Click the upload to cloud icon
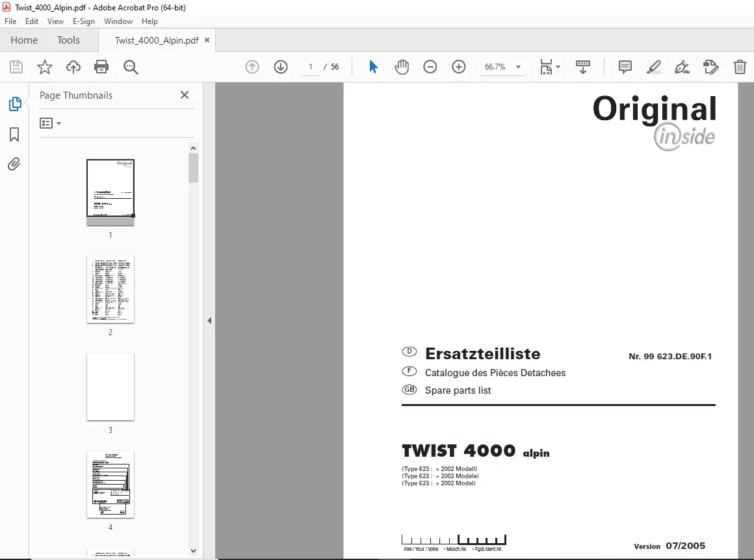 (x=73, y=67)
